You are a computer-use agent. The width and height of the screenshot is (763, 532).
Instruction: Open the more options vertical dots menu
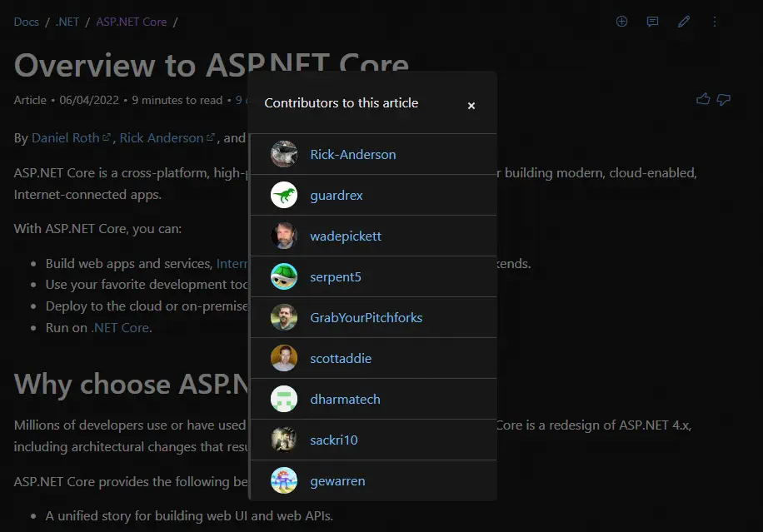coord(715,22)
